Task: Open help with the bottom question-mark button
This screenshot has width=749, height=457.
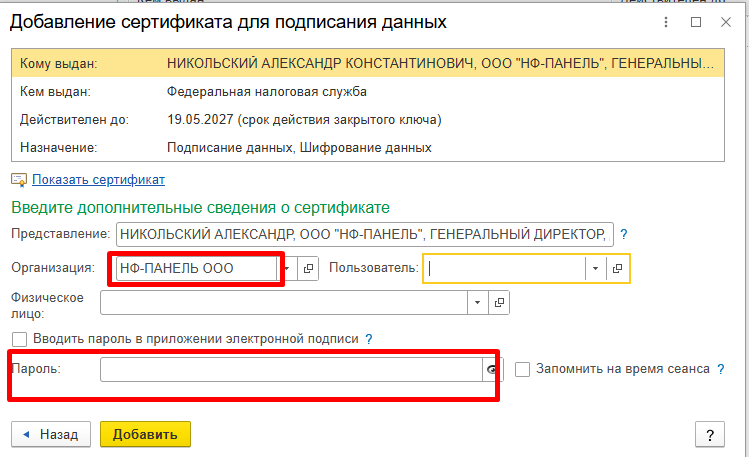Action: point(710,435)
